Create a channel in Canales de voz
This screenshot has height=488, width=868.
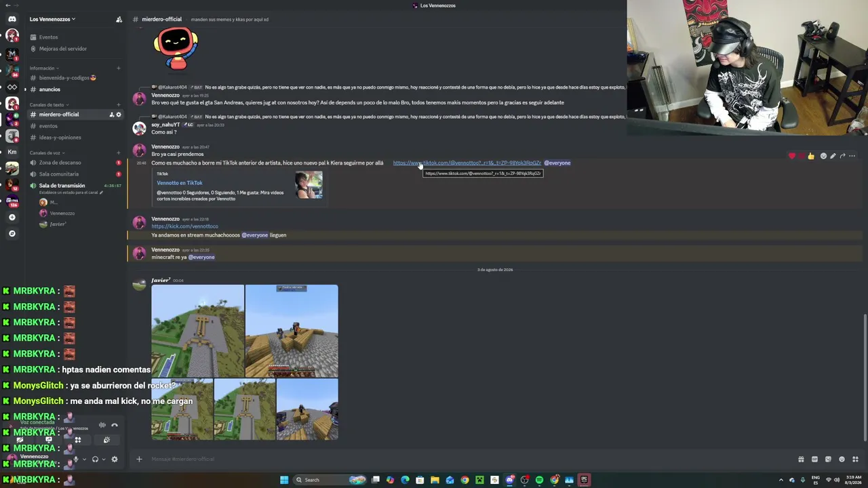pos(119,153)
